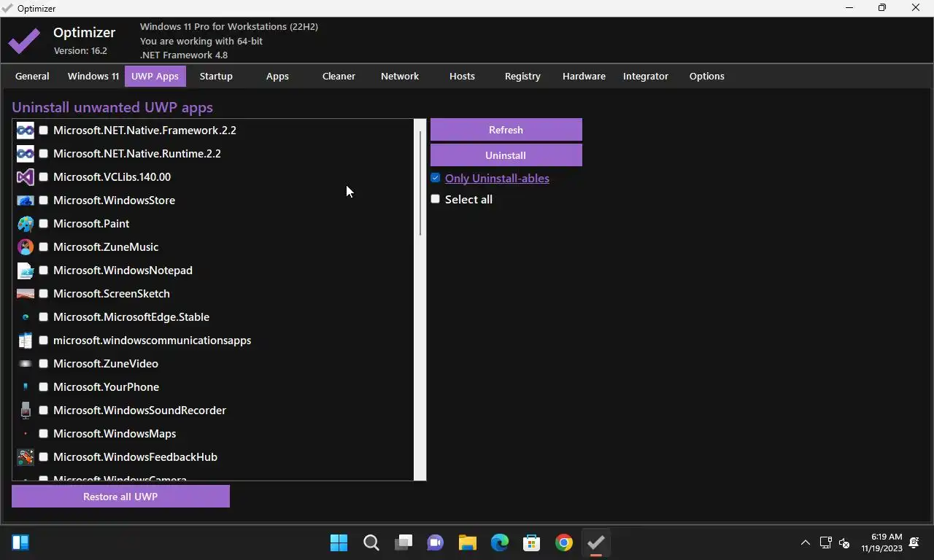This screenshot has width=934, height=560.
Task: Switch to the General tab
Action: (32, 76)
